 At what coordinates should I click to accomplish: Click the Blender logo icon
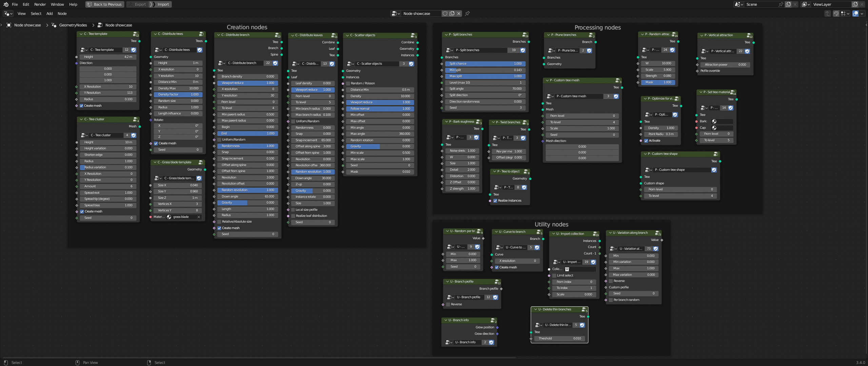6,4
